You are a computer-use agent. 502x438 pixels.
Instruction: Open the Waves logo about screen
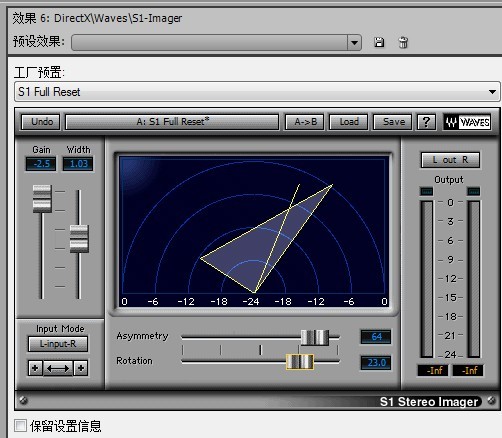[x=467, y=122]
